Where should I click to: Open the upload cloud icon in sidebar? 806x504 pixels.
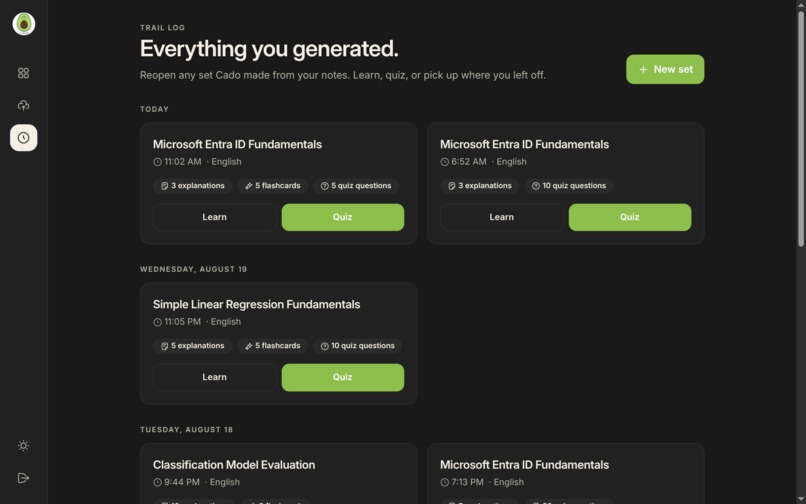[x=24, y=105]
